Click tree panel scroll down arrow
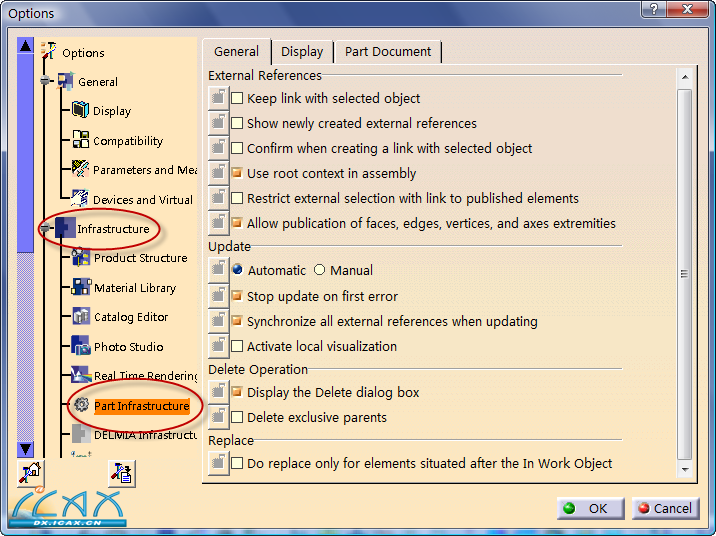This screenshot has width=716, height=536. point(26,449)
